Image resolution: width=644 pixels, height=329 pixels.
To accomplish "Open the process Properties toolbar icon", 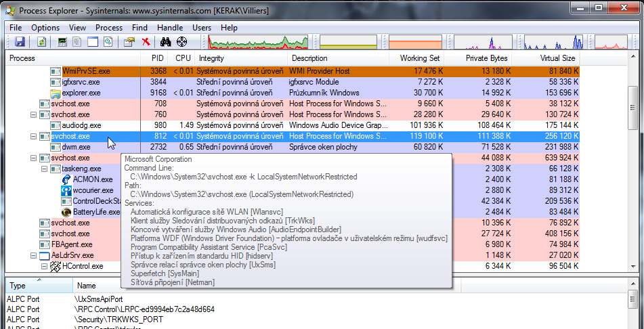I will 129,42.
